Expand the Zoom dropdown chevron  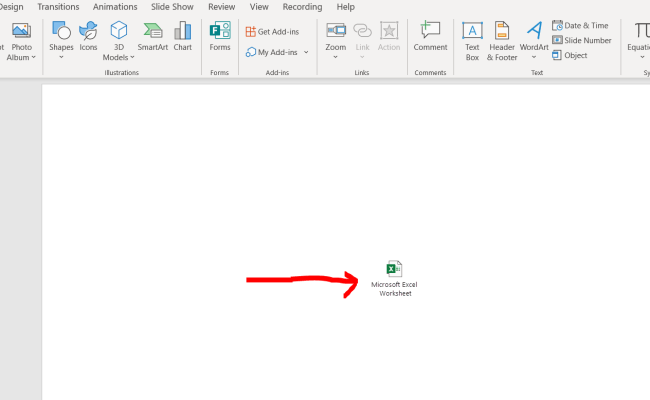click(x=335, y=57)
